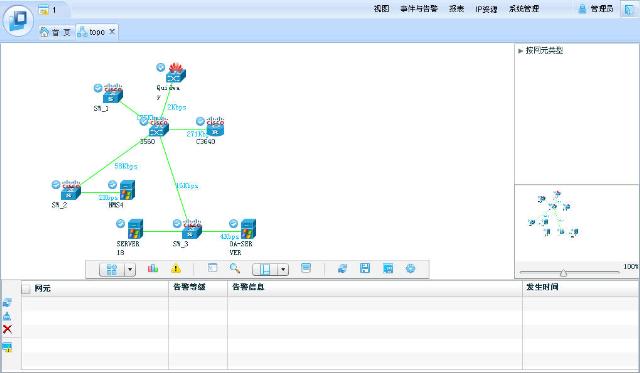Adjust the zoom slider handle
640x373 pixels.
point(563,273)
